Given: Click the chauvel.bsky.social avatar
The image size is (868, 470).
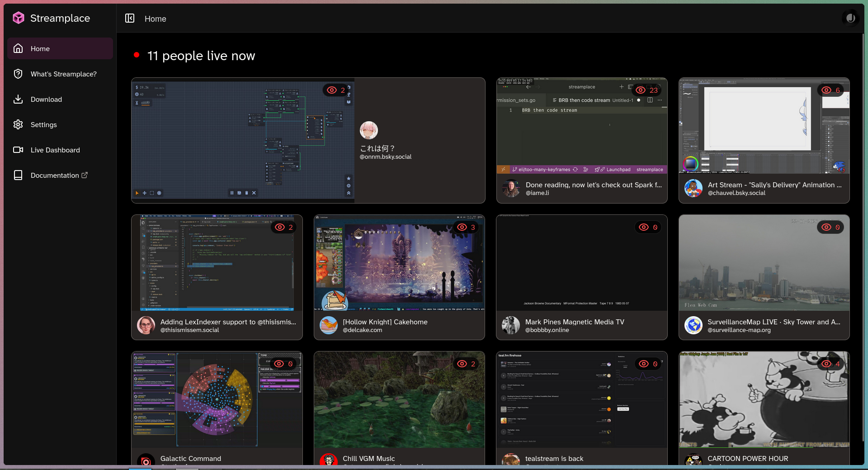Looking at the screenshot, I should point(693,188).
